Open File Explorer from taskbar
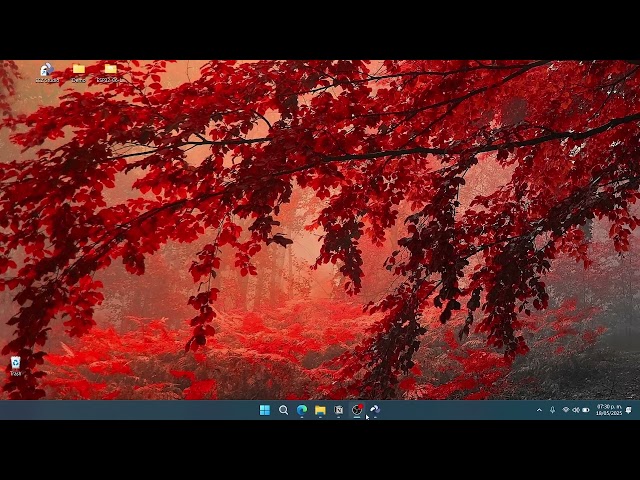Screen dimensions: 640x480 tap(320, 410)
